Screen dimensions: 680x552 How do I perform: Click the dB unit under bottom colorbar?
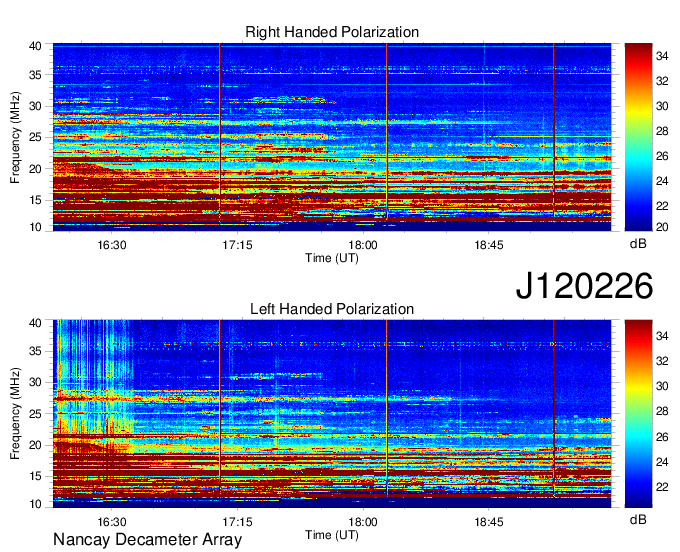[x=638, y=520]
